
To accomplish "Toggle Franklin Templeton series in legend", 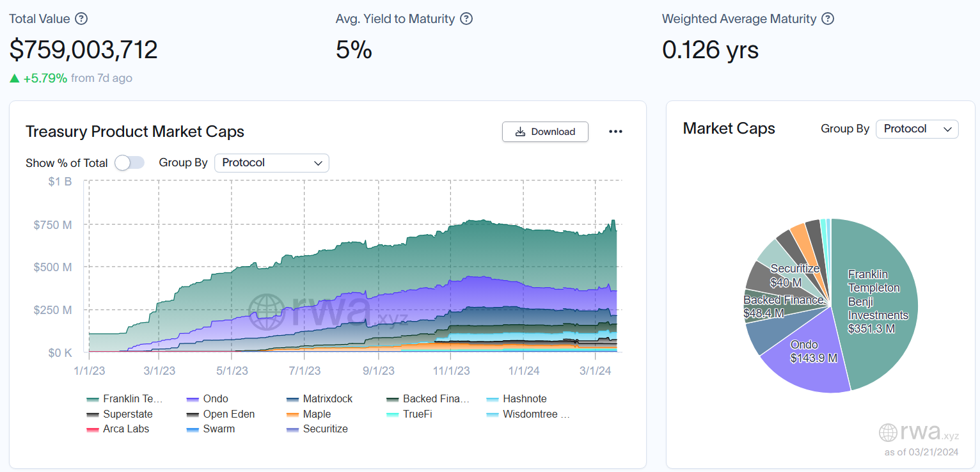I will tap(125, 398).
